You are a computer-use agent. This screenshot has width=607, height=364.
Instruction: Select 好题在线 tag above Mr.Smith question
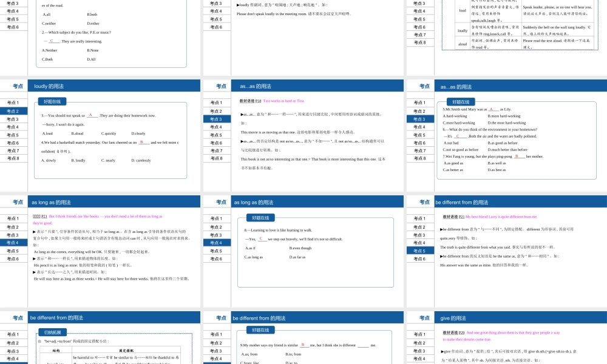(461, 102)
